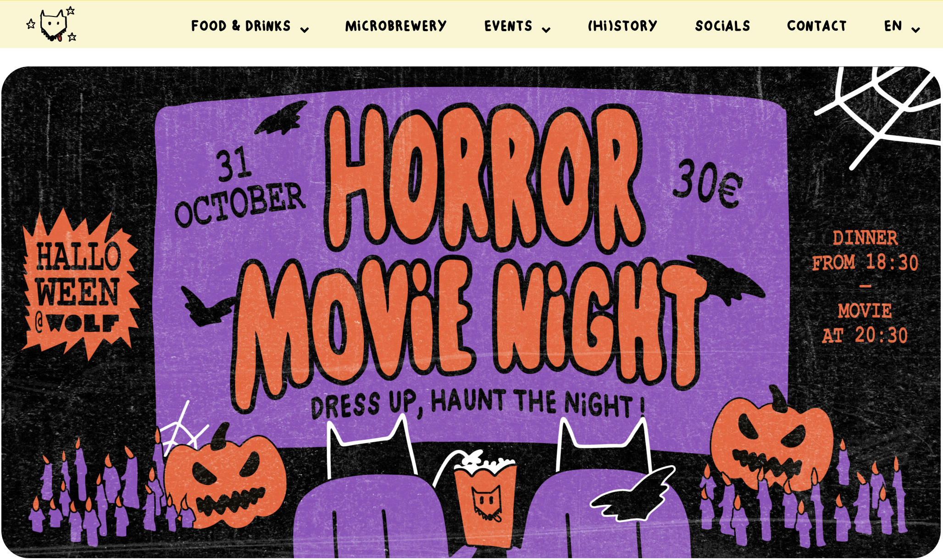Click the 30€ price text
This screenshot has height=560, width=943.
click(707, 183)
